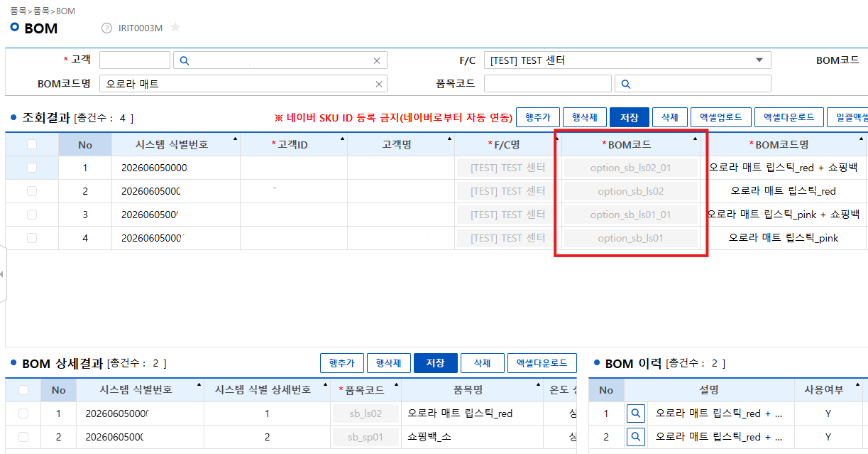
Task: Click the 설명 column header in BOM 이력
Action: (709, 390)
